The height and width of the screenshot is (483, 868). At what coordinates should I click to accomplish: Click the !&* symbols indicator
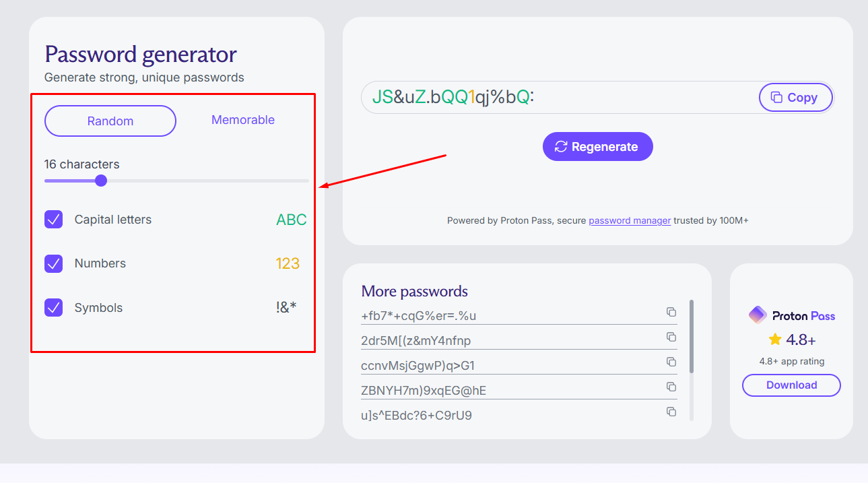click(286, 307)
